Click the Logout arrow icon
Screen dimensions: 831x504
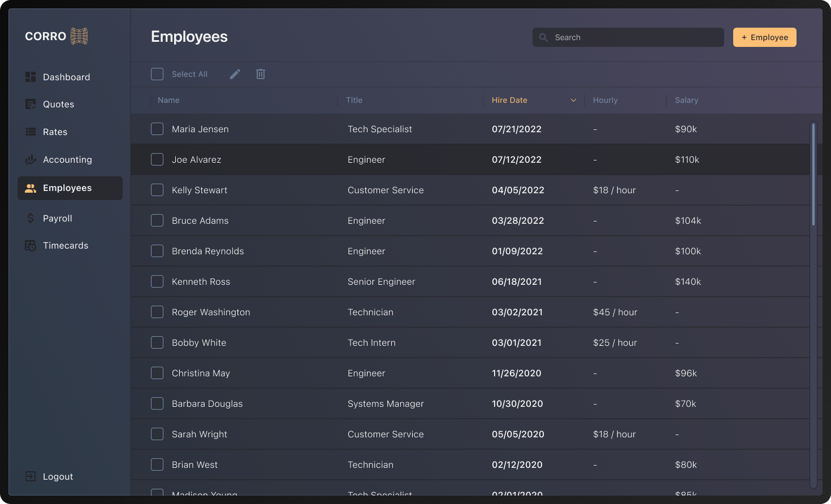pos(31,476)
